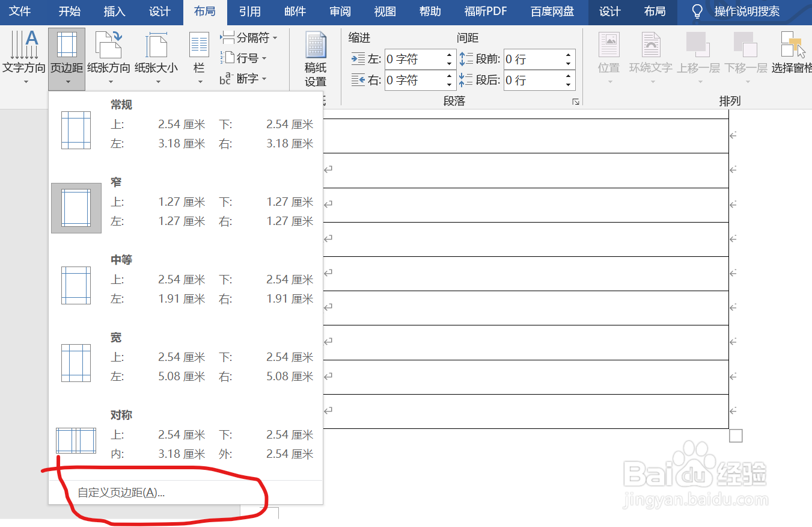Click the first table row cell

526,136
